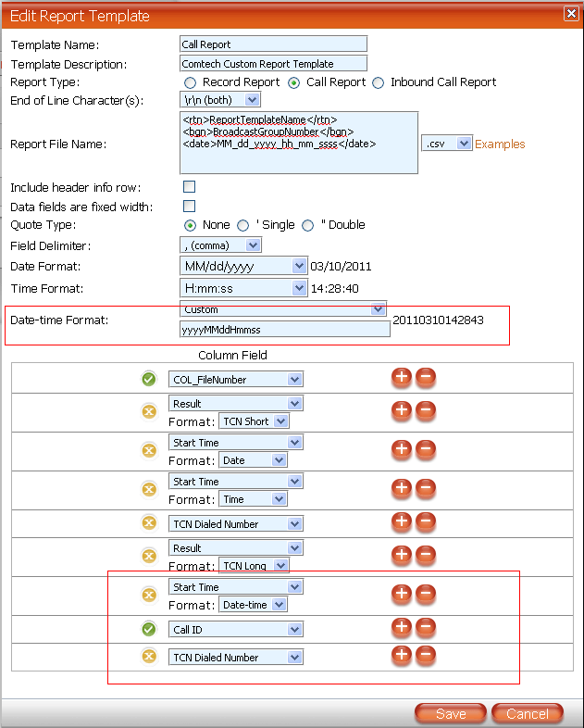Click plus on TCN Dialed Number row below Call ID
584x728 pixels.
point(402,655)
